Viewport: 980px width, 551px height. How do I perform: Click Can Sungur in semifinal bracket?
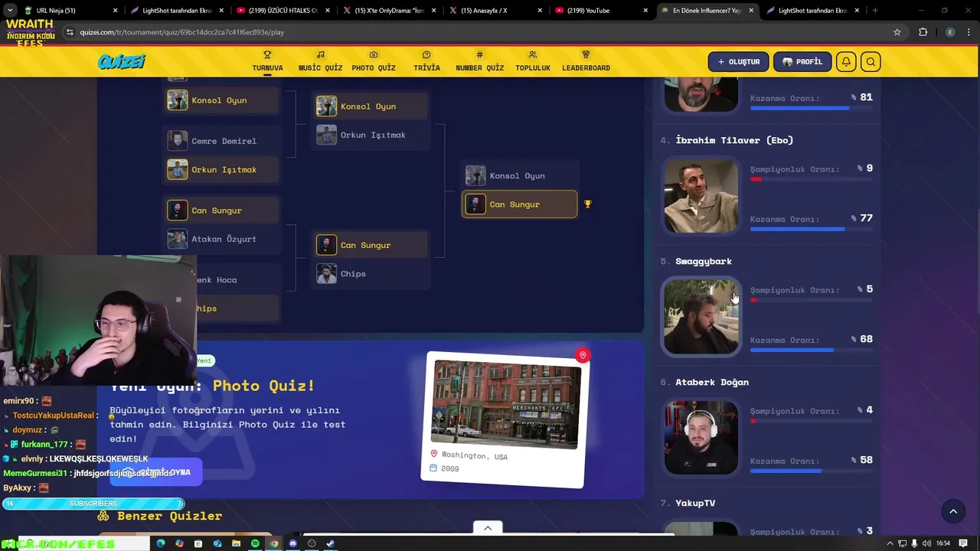pyautogui.click(x=371, y=245)
